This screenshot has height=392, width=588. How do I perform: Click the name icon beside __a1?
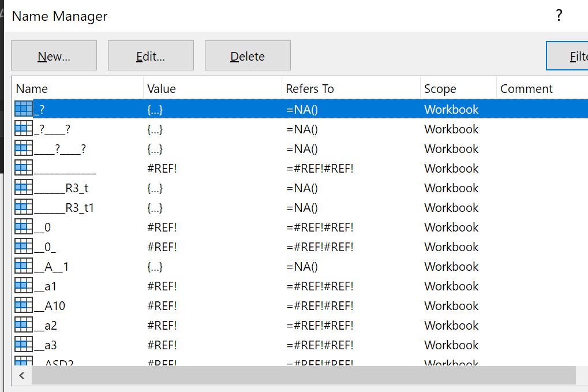point(24,286)
